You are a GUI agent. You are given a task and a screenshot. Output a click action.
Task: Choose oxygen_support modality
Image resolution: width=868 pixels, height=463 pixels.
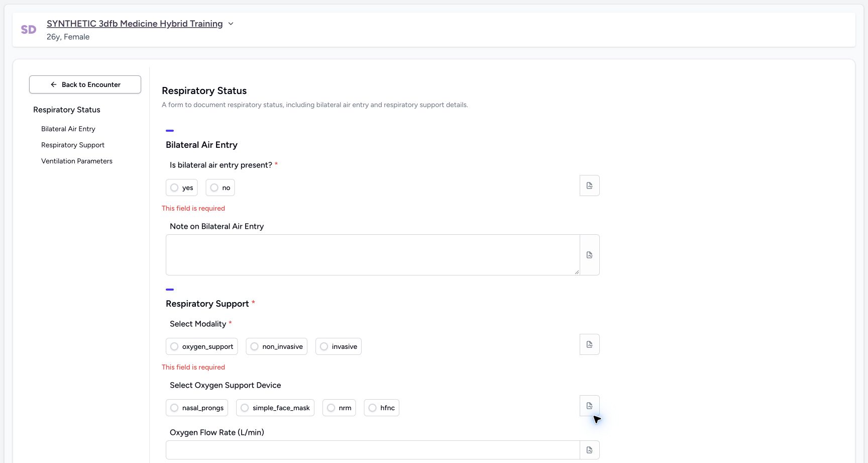(201, 346)
